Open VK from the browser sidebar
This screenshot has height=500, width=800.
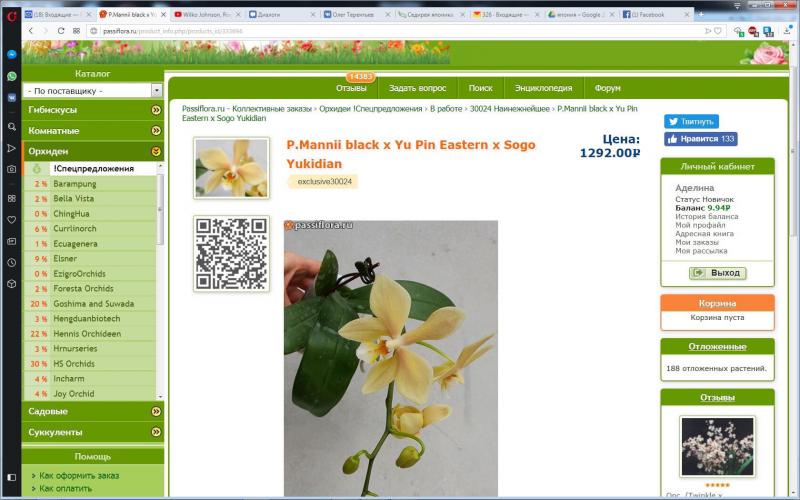point(11,98)
